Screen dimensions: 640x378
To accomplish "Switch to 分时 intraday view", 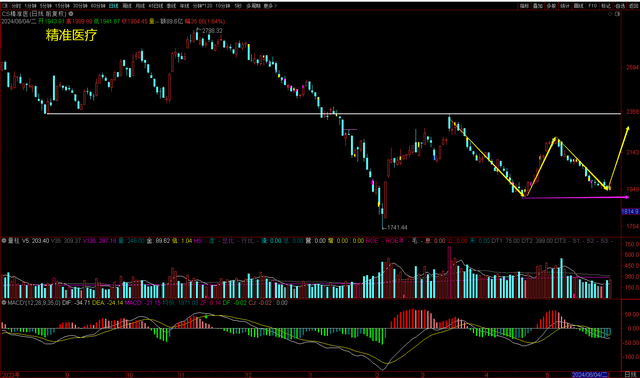I will 16,6.
